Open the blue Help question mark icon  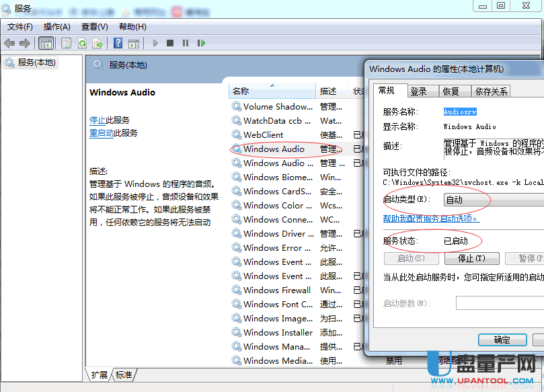(118, 43)
